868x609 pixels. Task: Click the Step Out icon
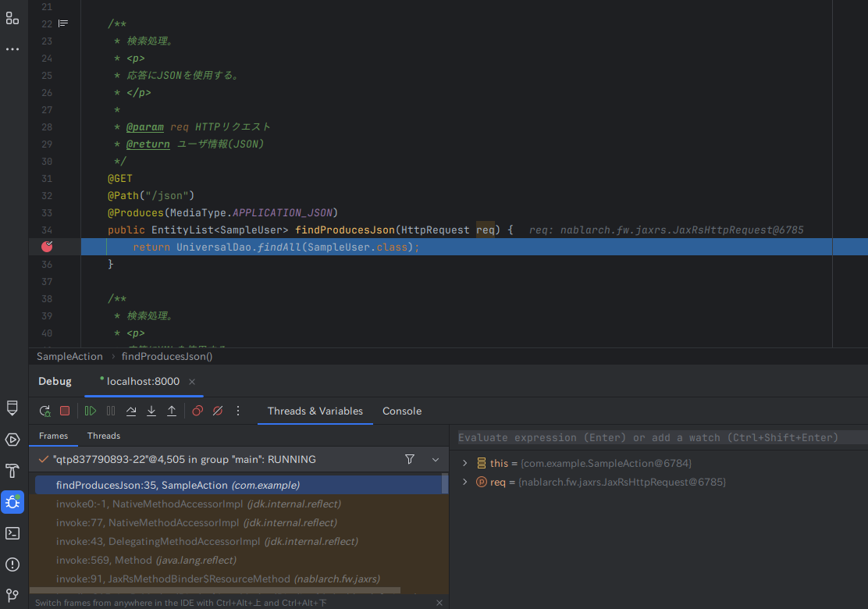(172, 410)
